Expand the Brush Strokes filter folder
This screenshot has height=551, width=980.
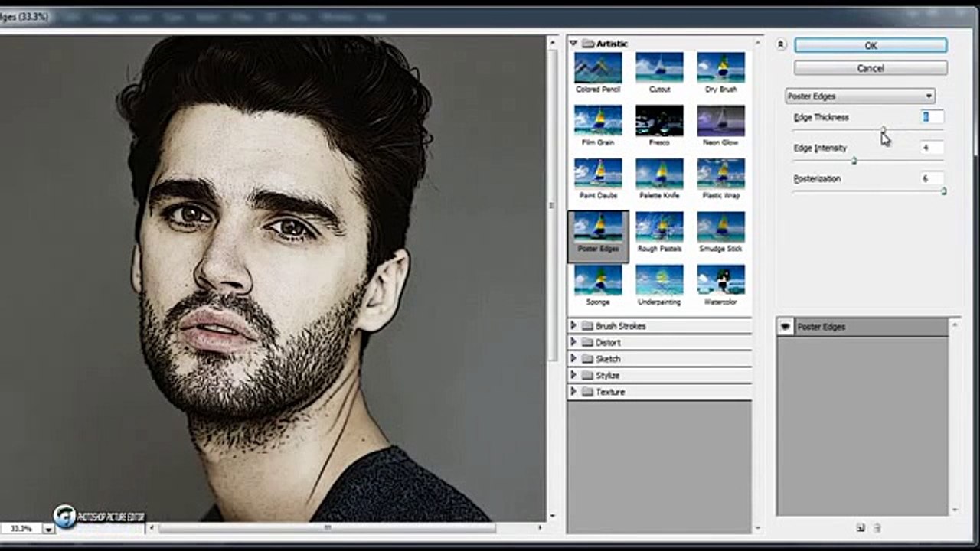573,326
